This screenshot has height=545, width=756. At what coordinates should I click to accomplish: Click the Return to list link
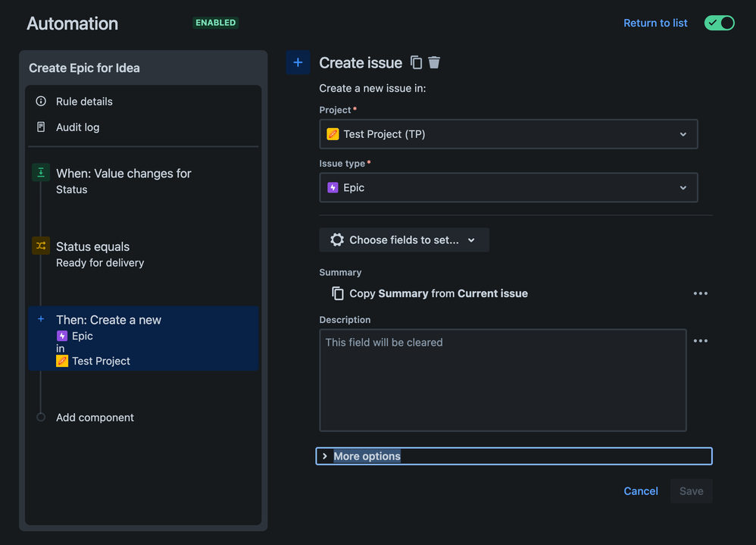click(x=655, y=23)
